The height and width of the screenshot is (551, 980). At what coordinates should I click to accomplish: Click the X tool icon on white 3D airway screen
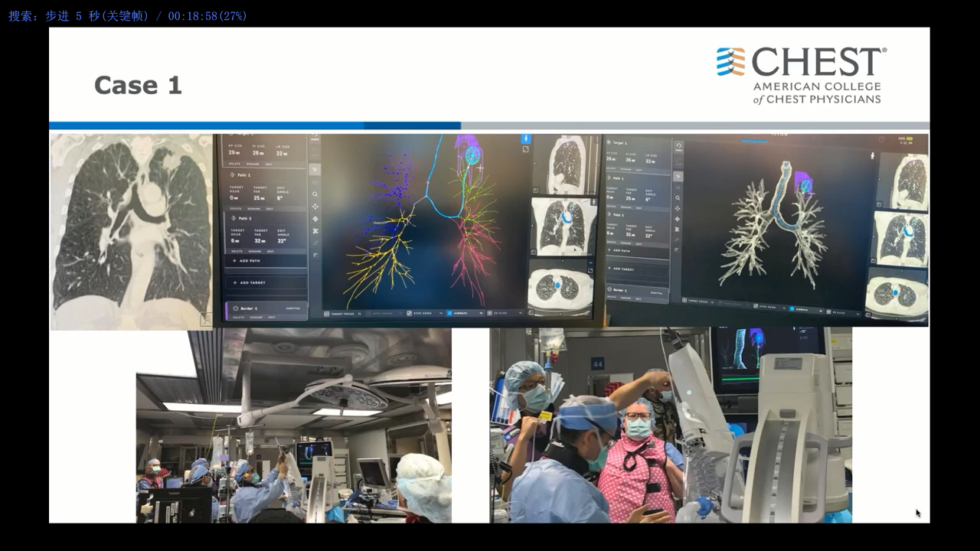677,229
